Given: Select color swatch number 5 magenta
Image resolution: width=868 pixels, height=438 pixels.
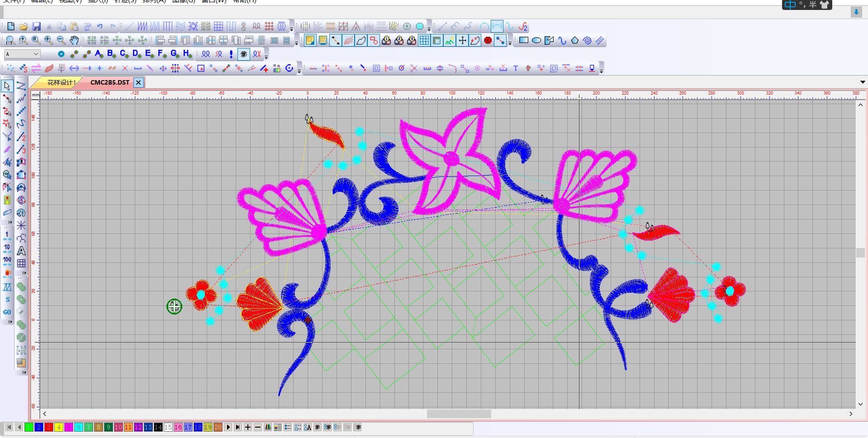Looking at the screenshot, I should (69, 427).
